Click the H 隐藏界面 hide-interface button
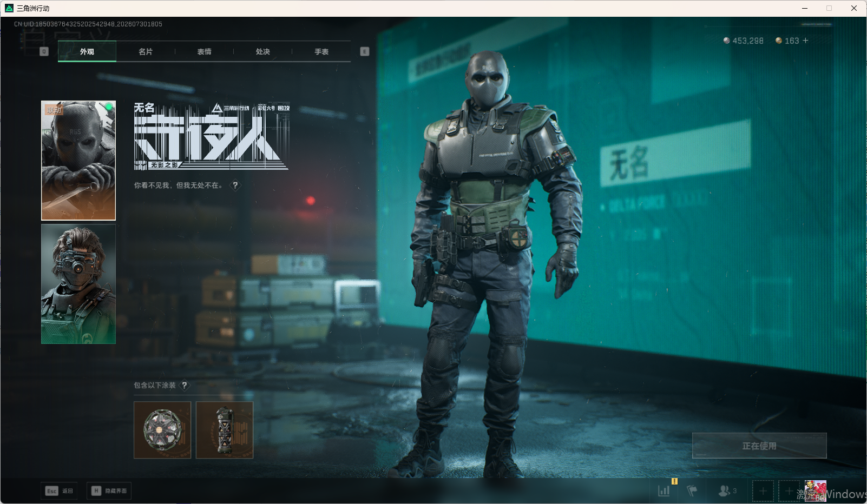 coord(109,490)
